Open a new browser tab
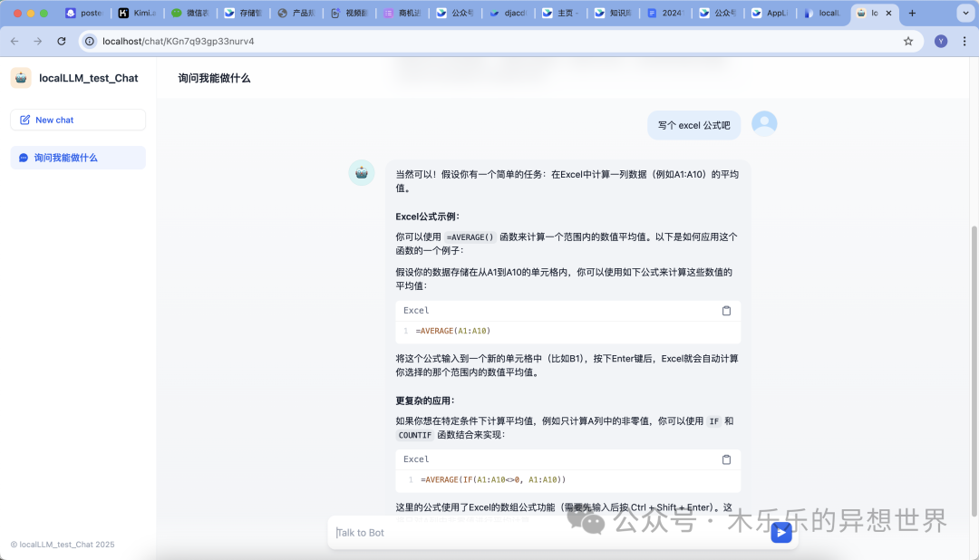This screenshot has width=979, height=560. click(912, 14)
